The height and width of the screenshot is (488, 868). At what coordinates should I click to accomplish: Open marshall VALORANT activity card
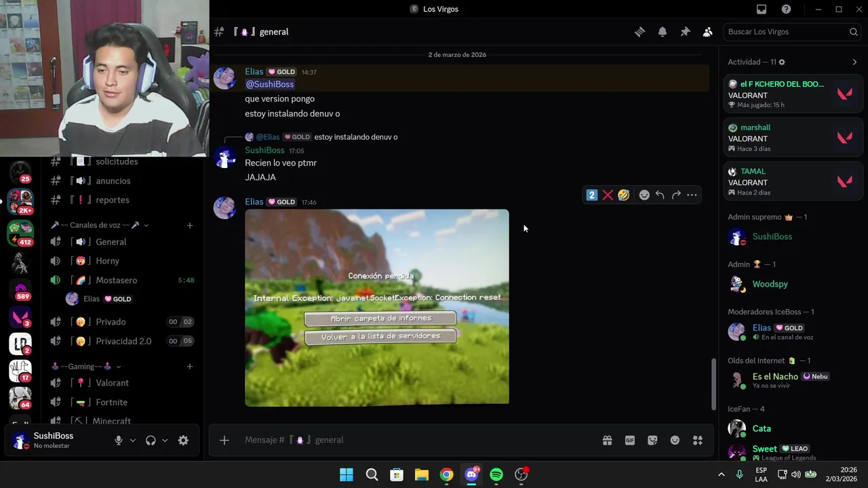pyautogui.click(x=793, y=138)
